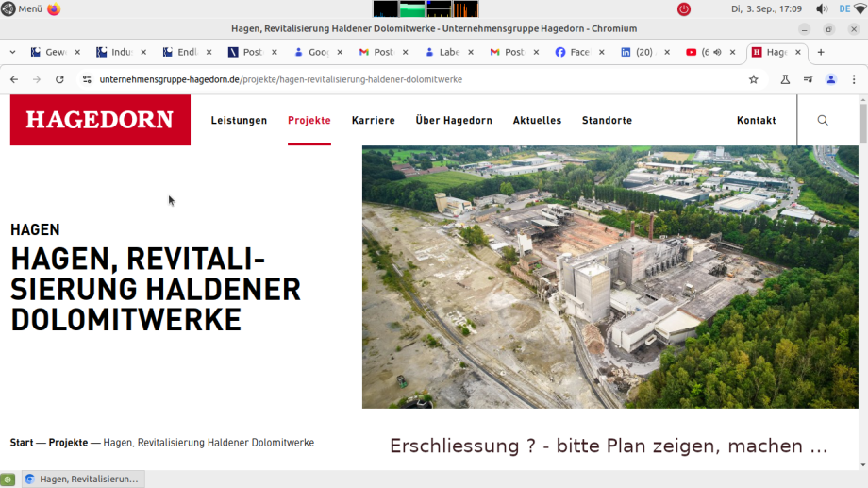Open the Menü application launcher

tap(22, 8)
